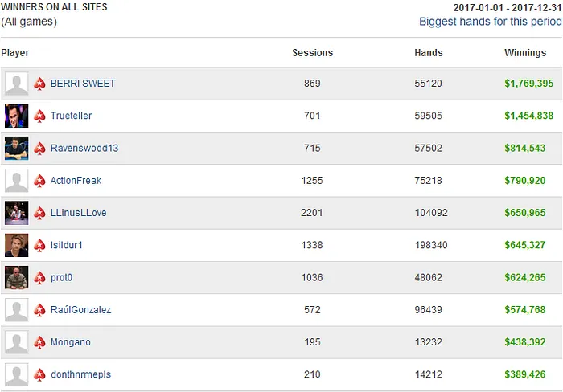Click the Hands column header

429,53
